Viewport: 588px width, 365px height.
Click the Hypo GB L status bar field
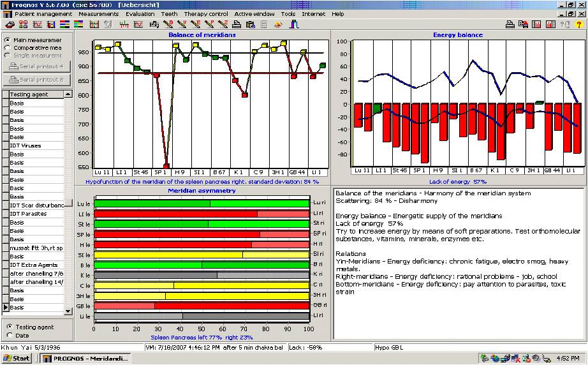tap(480, 347)
